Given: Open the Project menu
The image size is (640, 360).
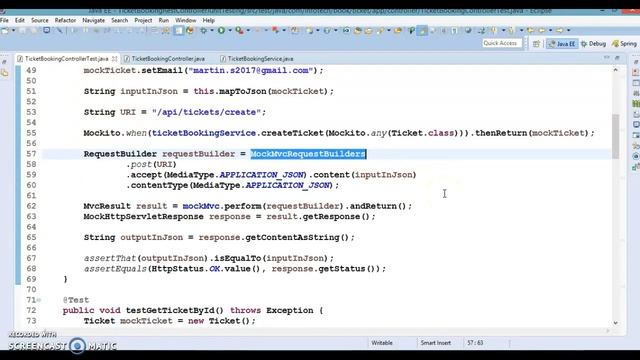Looking at the screenshot, I should 143,20.
